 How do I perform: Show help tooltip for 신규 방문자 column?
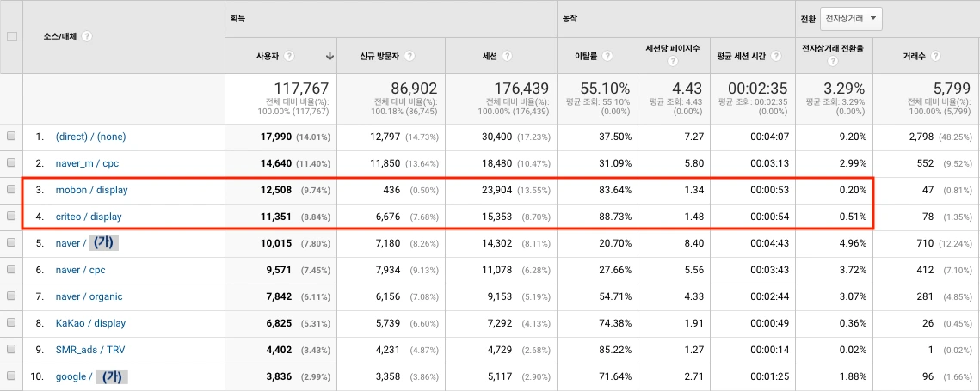point(410,56)
